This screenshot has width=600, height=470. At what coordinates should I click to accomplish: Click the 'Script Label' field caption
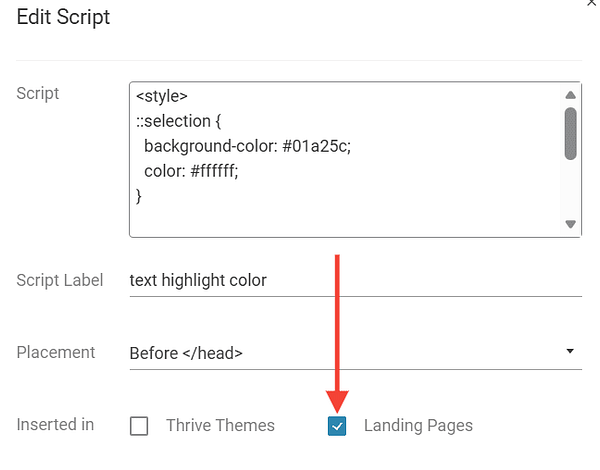click(x=60, y=280)
